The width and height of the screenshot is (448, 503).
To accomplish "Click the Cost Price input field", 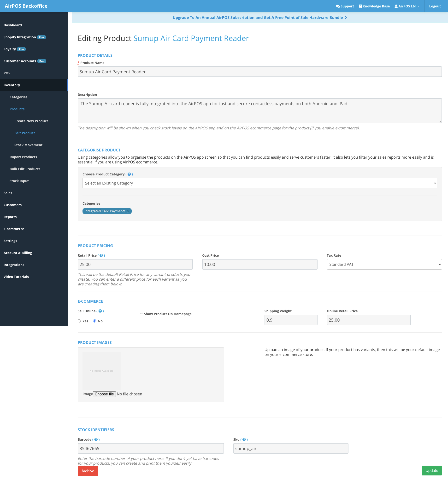I will pyautogui.click(x=259, y=264).
